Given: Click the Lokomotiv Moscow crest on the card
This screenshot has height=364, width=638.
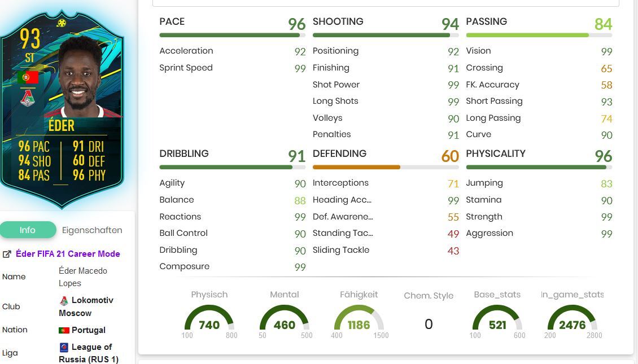Looking at the screenshot, I should 28,98.
